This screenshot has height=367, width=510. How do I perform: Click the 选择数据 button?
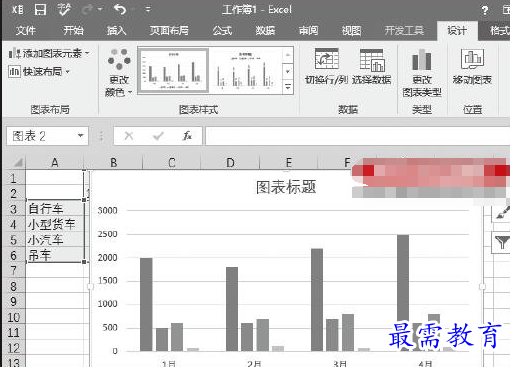coord(372,66)
